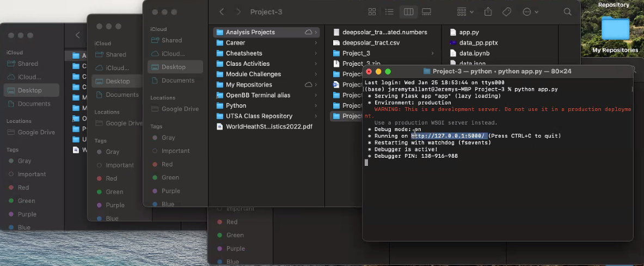Click the Tags icon in Finder toolbar

[x=507, y=12]
